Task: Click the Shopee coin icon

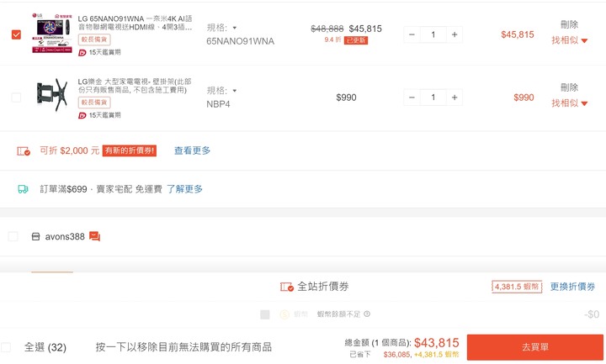Action: pyautogui.click(x=284, y=314)
